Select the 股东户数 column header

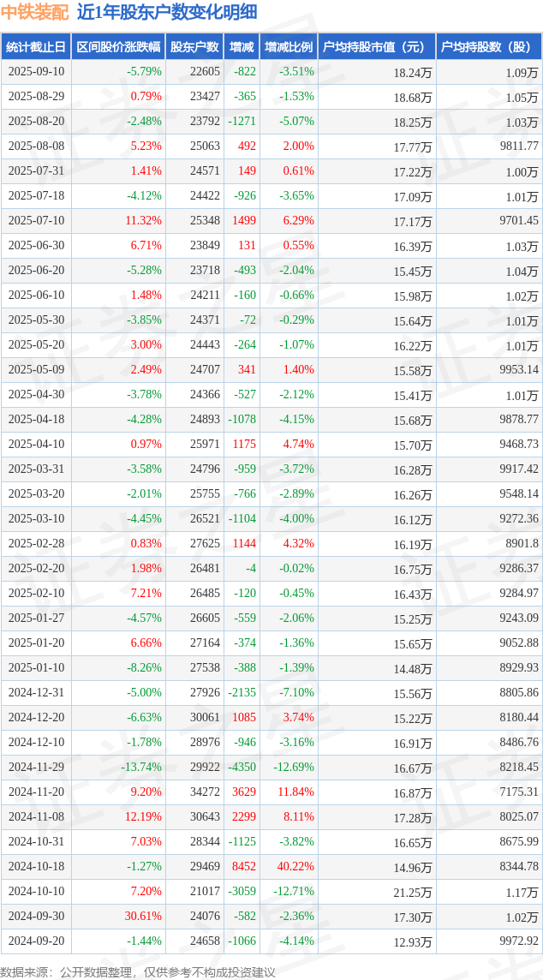coord(194,47)
